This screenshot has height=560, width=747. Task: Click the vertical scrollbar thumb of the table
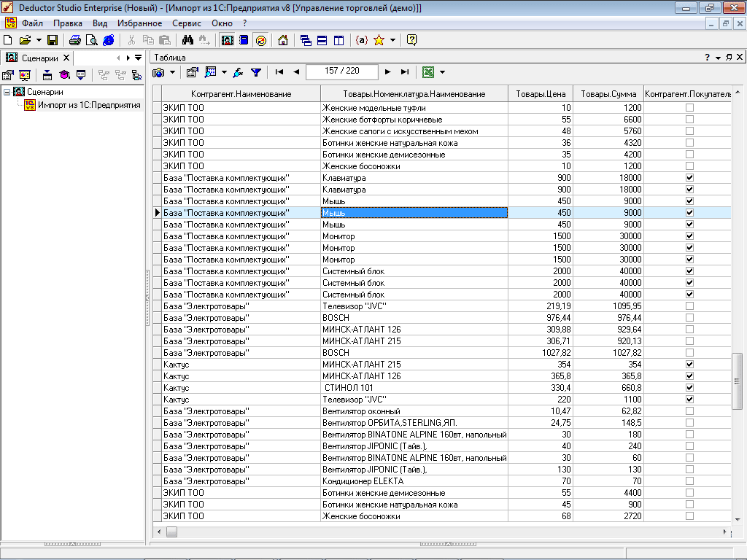(737, 381)
